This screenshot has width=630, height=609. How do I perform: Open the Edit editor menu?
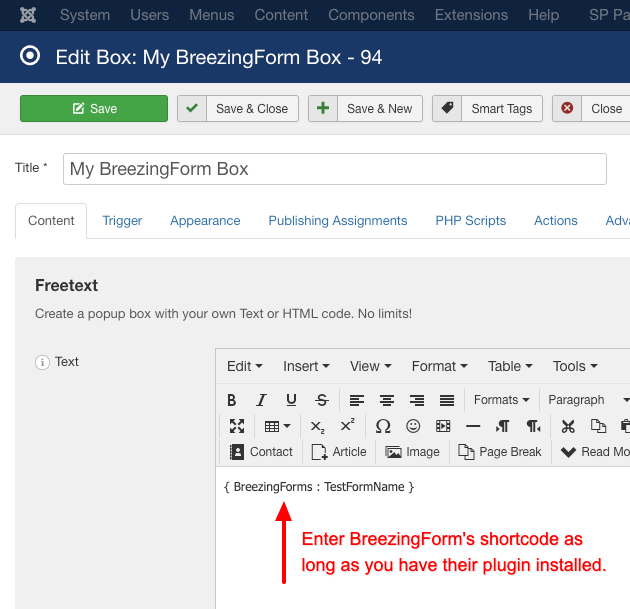point(245,366)
